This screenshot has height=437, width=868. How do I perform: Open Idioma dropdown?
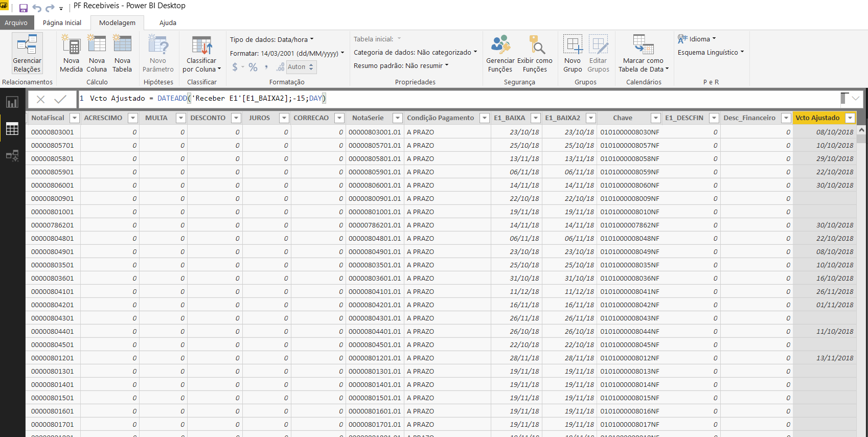pos(697,39)
